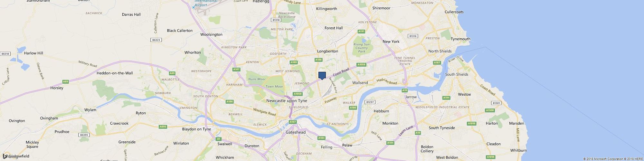Click the A1058 road shield on Coast Road
This screenshot has width=644, height=161.
coord(362,64)
